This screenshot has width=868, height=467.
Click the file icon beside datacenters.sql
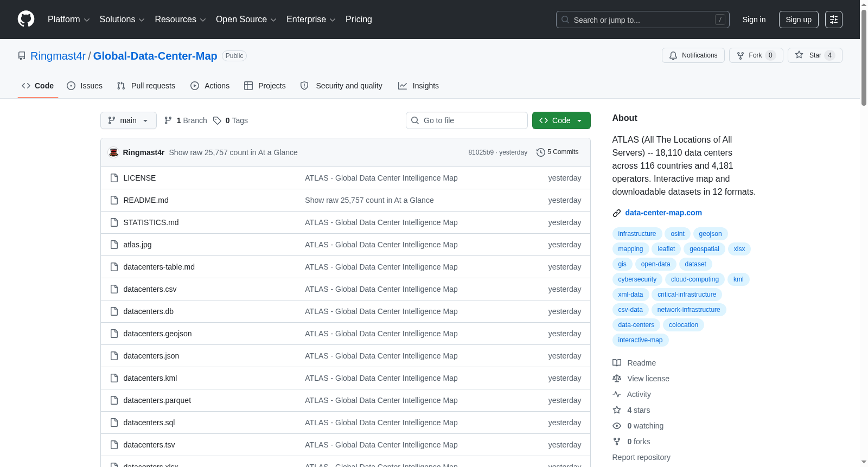click(x=114, y=423)
